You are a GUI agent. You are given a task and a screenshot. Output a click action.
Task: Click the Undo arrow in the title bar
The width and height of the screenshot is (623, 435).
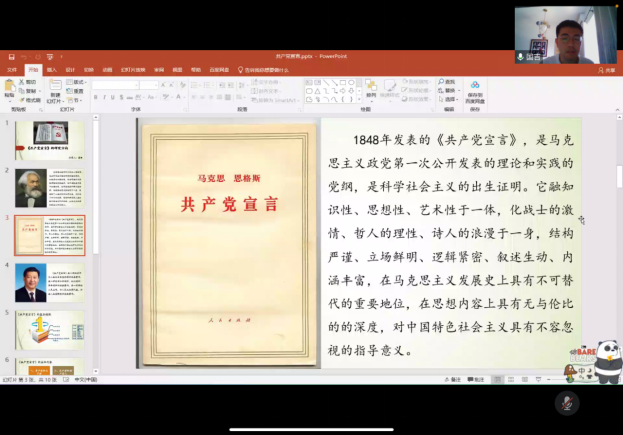23,57
